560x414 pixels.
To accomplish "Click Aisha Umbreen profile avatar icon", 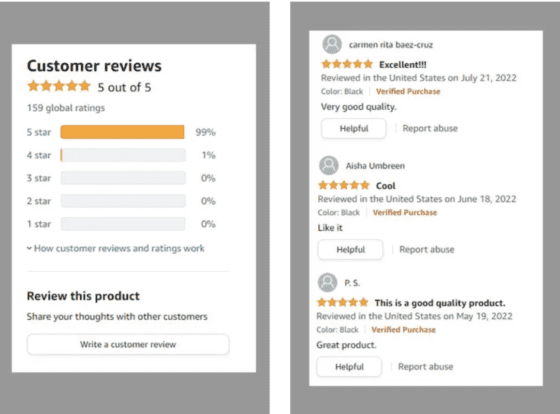I will click(x=329, y=165).
